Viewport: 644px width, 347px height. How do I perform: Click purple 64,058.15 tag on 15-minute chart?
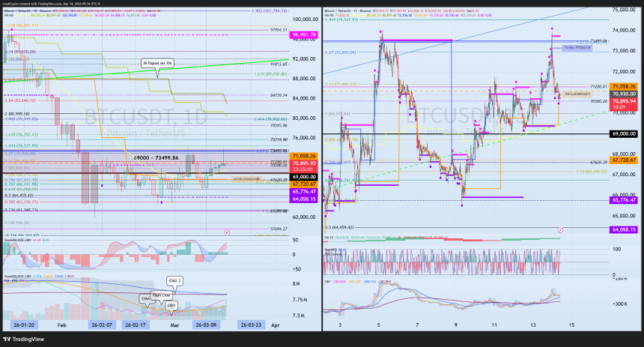click(624, 229)
